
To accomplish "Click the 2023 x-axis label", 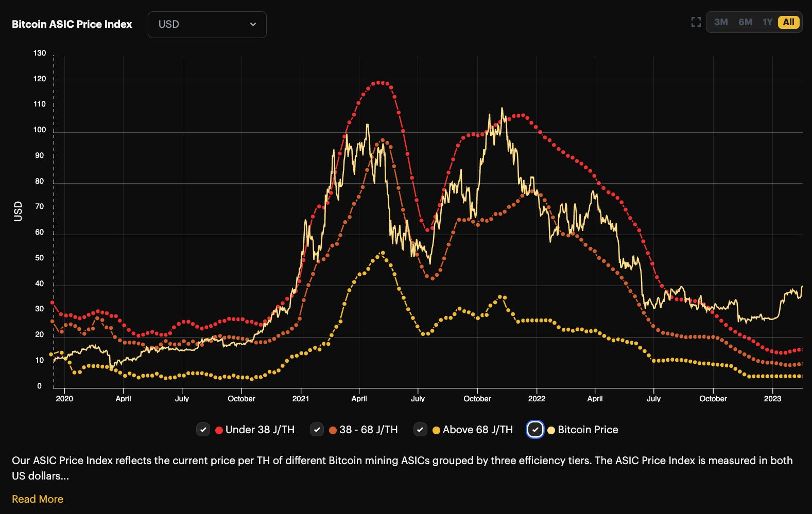I will 772,399.
